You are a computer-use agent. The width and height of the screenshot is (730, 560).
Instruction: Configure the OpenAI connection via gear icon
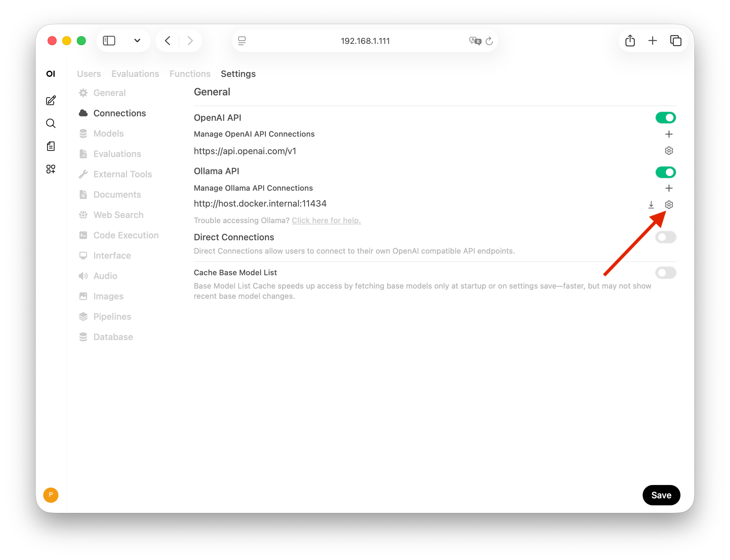tap(668, 151)
